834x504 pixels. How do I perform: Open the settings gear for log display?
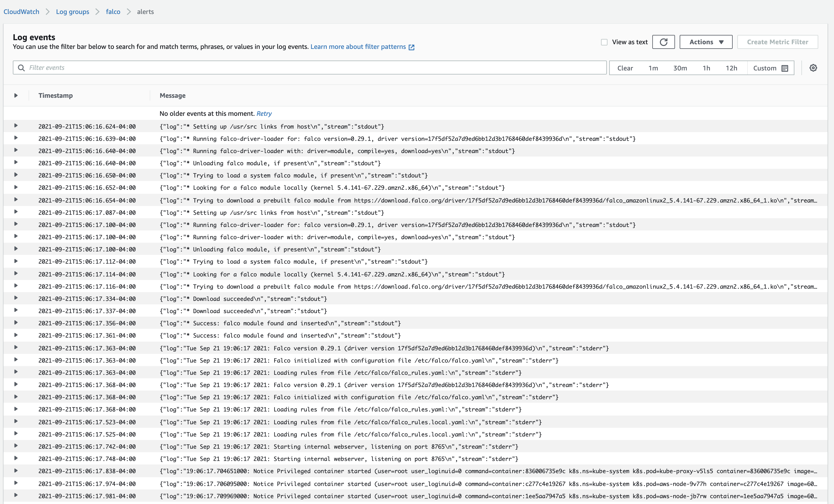pyautogui.click(x=813, y=68)
